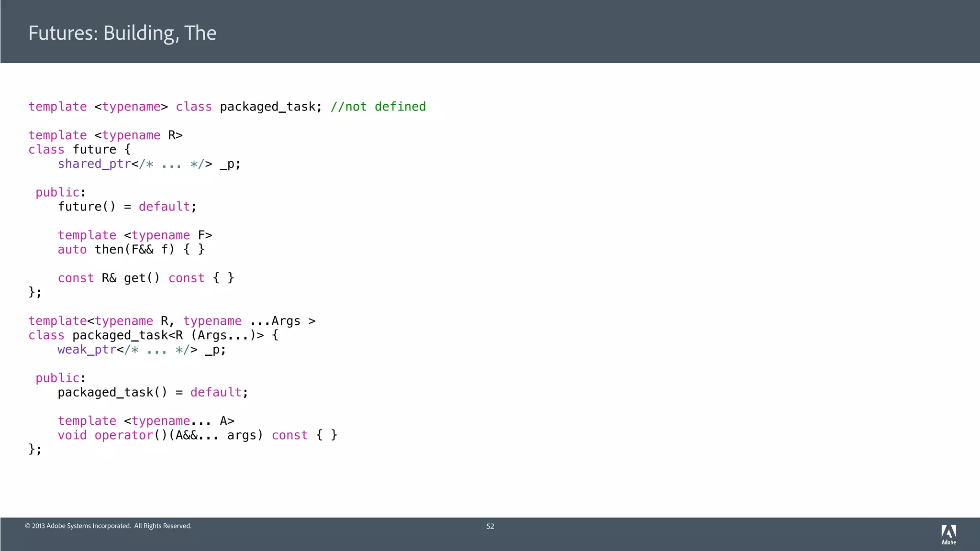Click the '//not defined' comment
Screen dimensions: 980x551
click(x=378, y=107)
